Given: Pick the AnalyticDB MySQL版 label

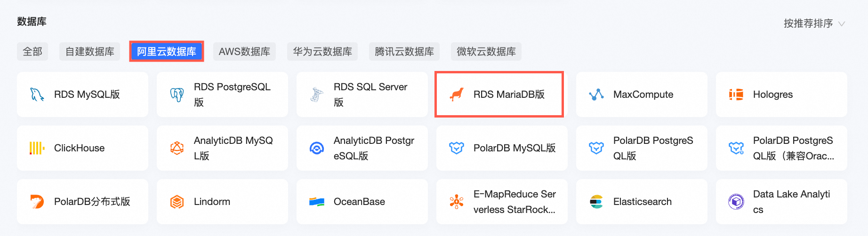Looking at the screenshot, I should tap(233, 148).
